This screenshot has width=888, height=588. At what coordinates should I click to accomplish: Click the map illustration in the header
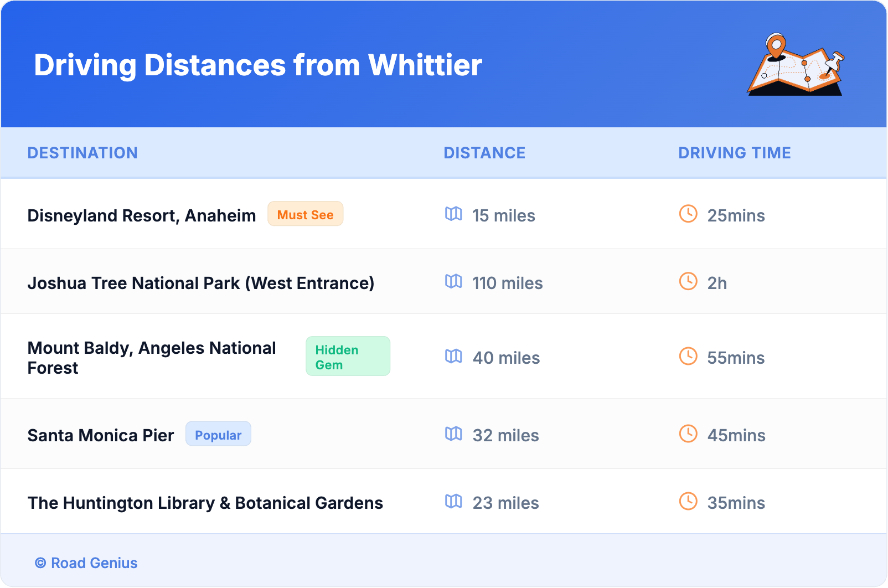[x=796, y=65]
